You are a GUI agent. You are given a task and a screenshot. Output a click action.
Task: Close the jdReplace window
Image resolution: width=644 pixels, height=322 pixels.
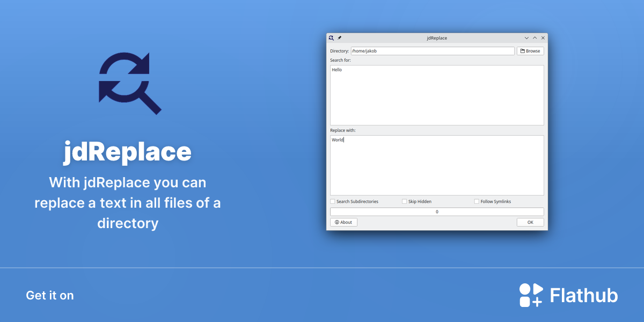(x=543, y=38)
